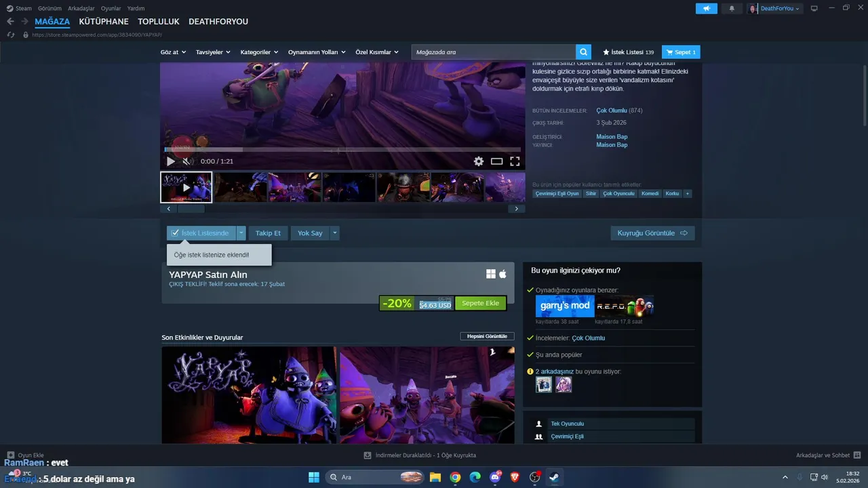
Task: Click the Komedi tag
Action: point(650,193)
